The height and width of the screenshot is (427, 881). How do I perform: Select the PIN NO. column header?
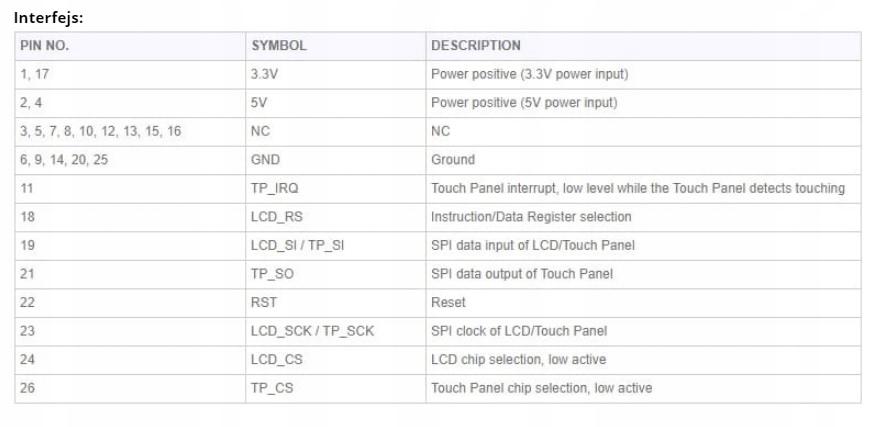[44, 46]
